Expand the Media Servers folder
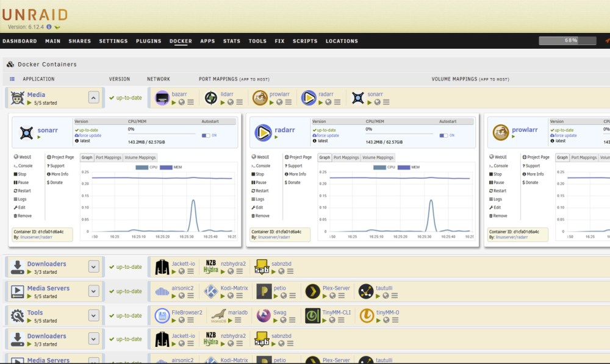This screenshot has width=610, height=364. click(x=93, y=291)
